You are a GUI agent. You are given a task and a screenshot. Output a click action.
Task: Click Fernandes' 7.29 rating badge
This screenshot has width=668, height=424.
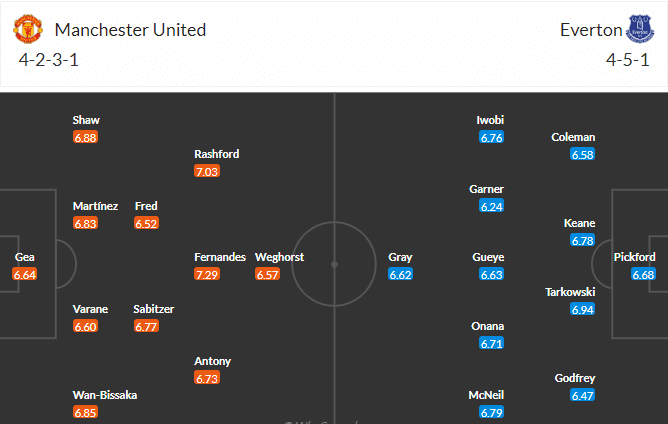207,274
